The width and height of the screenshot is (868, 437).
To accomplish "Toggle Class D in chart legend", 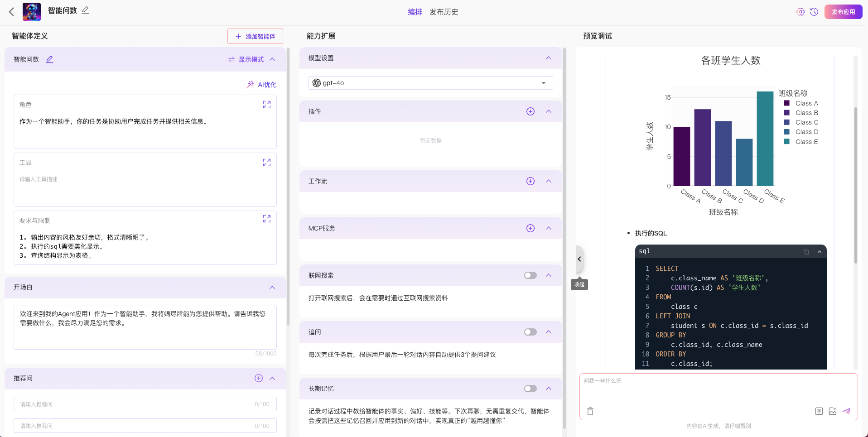I will click(x=801, y=132).
